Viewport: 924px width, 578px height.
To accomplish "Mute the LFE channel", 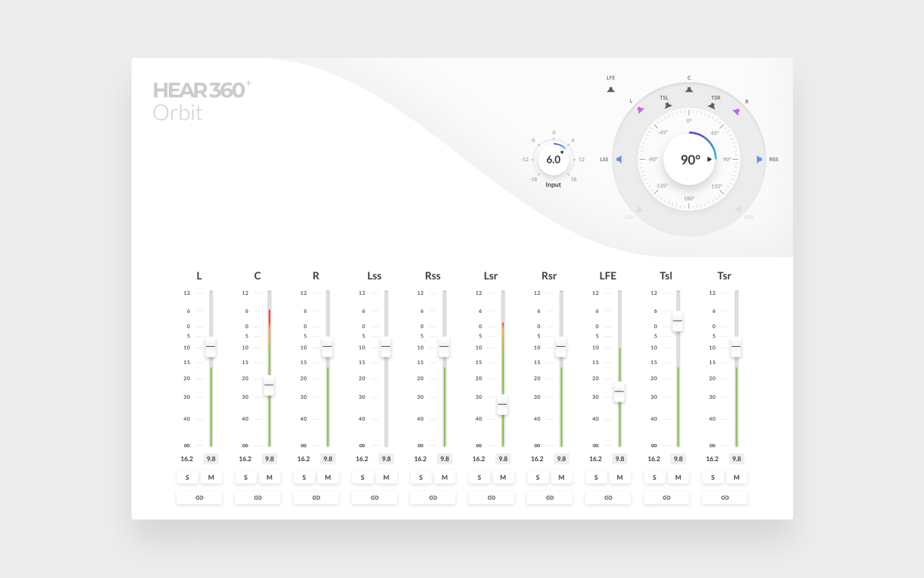I will pos(619,478).
